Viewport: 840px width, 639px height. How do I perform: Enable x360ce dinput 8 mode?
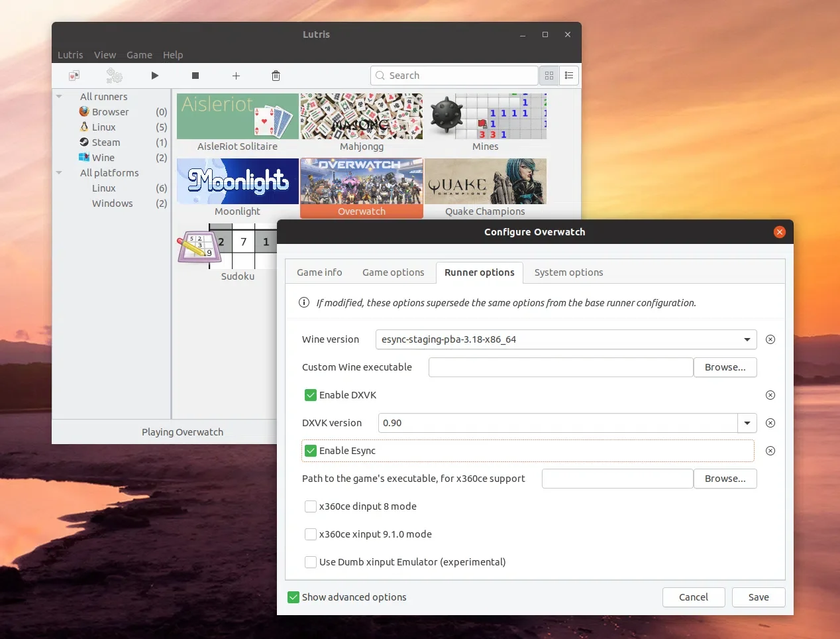pos(311,506)
